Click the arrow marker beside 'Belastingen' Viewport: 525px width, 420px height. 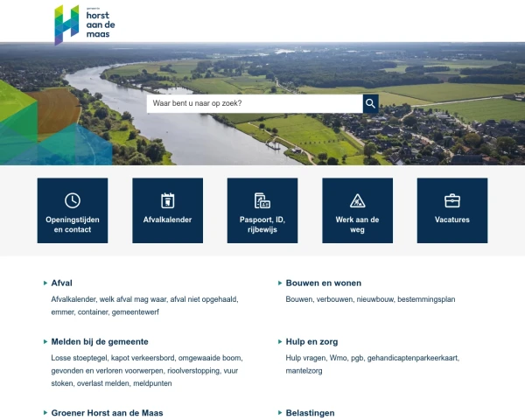pos(280,413)
